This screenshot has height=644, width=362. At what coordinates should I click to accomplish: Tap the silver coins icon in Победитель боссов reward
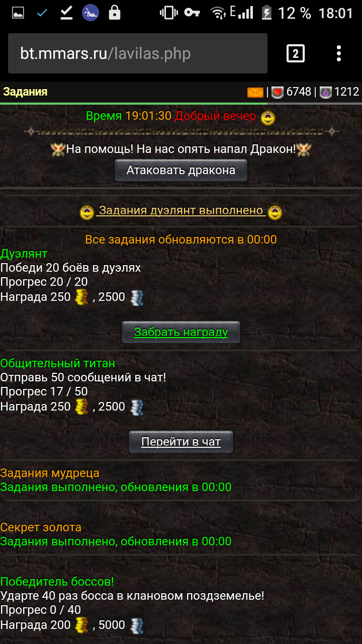tap(137, 625)
